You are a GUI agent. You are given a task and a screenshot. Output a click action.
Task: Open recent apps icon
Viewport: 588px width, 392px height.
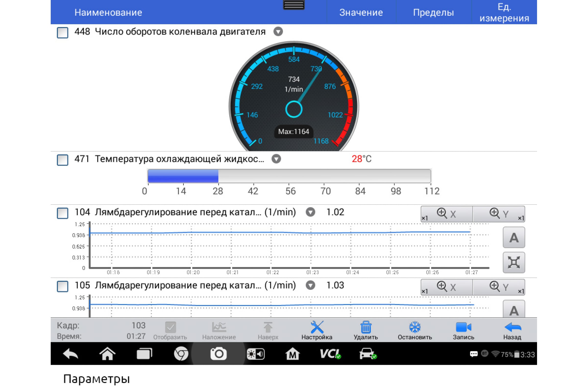pyautogui.click(x=145, y=354)
